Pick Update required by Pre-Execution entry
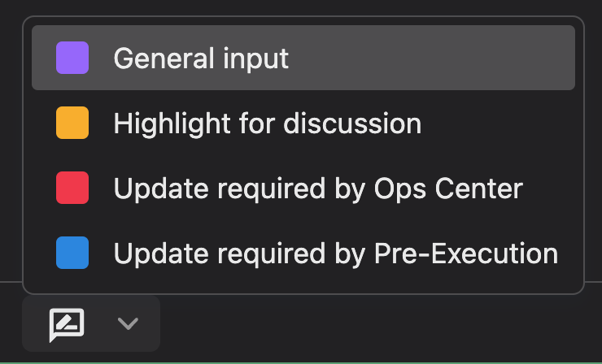 pyautogui.click(x=303, y=253)
